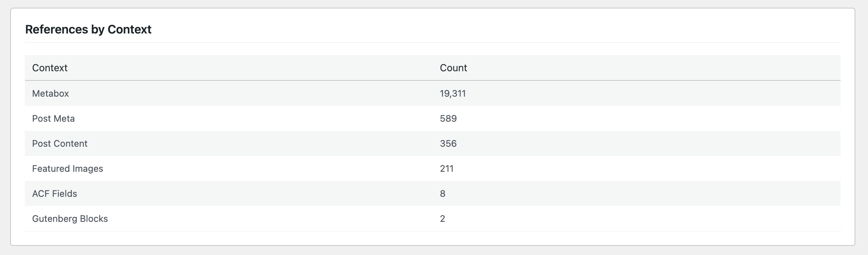The image size is (868, 255).
Task: Click the count value 2
Action: [443, 219]
